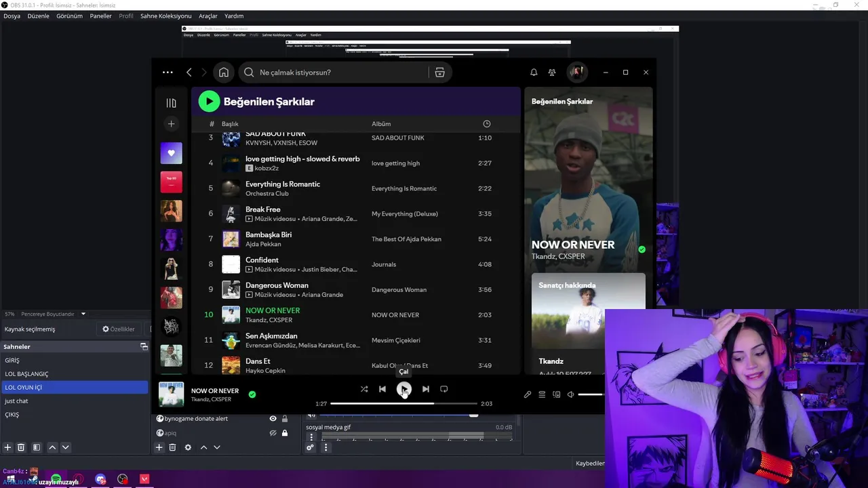Add a new scene with the plus
868x488 pixels.
point(7,447)
